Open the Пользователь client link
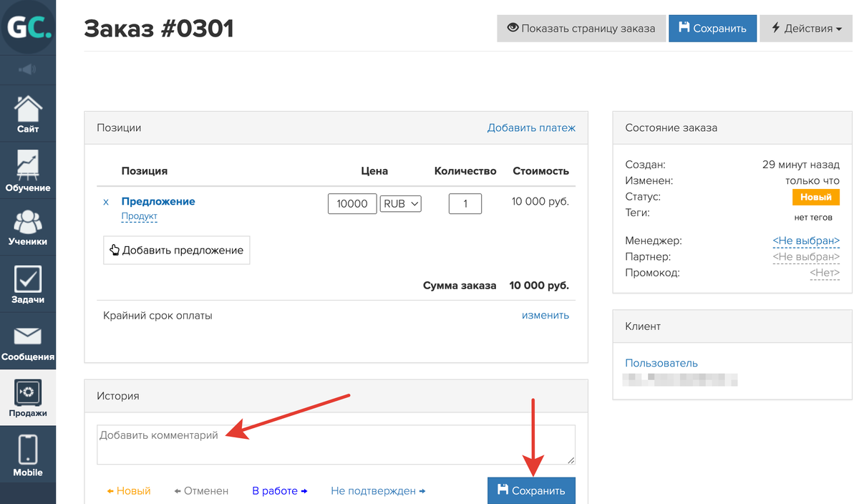Image resolution: width=859 pixels, height=504 pixels. coord(661,363)
